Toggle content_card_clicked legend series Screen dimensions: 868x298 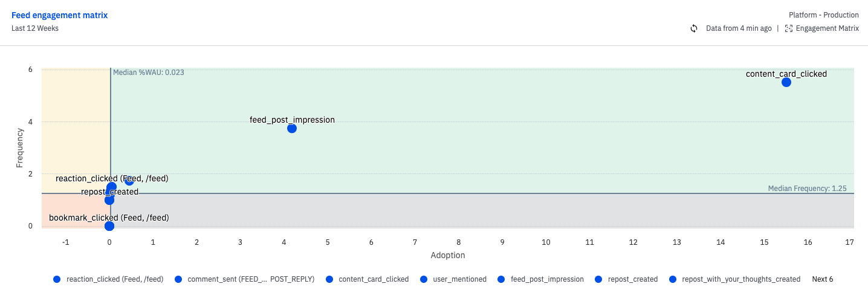point(367,279)
